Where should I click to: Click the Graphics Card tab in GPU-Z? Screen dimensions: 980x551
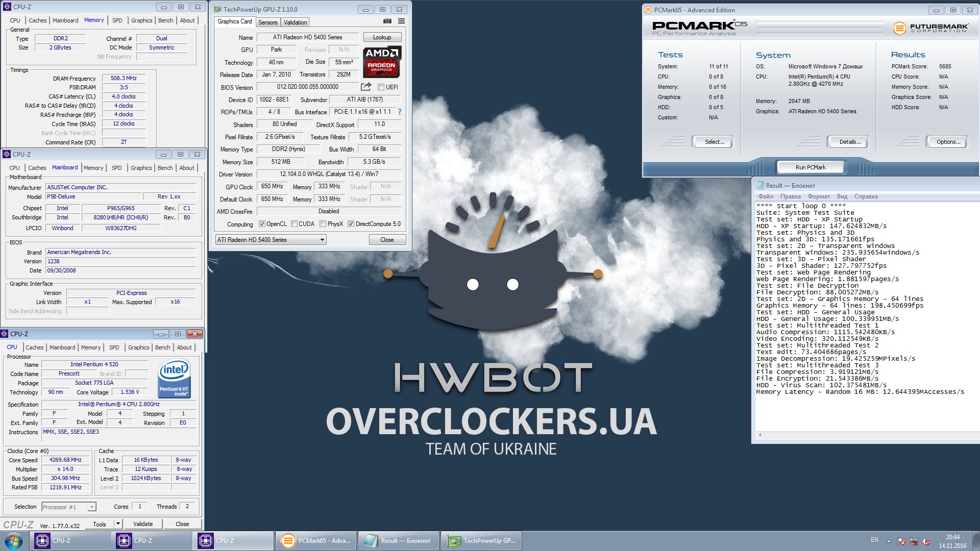click(x=234, y=21)
